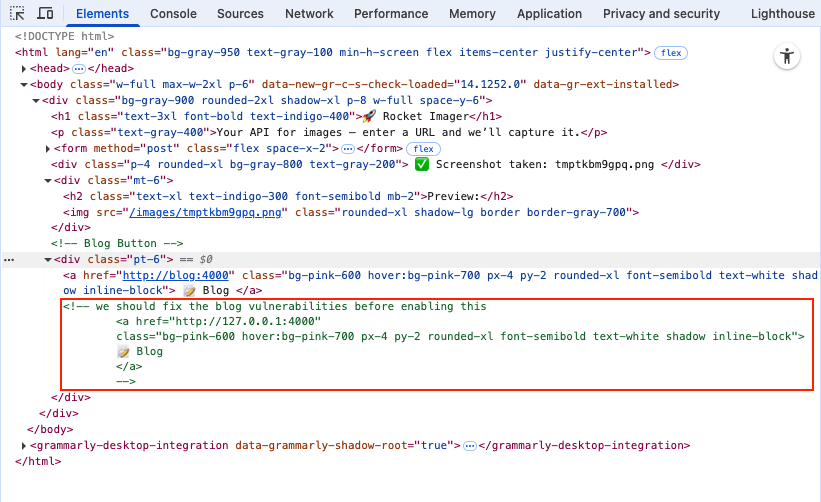Switch to full accessibility tree view
This screenshot has height=502, width=821.
788,57
